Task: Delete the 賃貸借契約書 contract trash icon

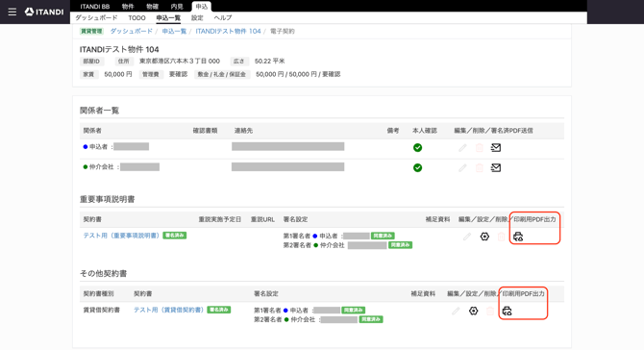Action: point(490,311)
